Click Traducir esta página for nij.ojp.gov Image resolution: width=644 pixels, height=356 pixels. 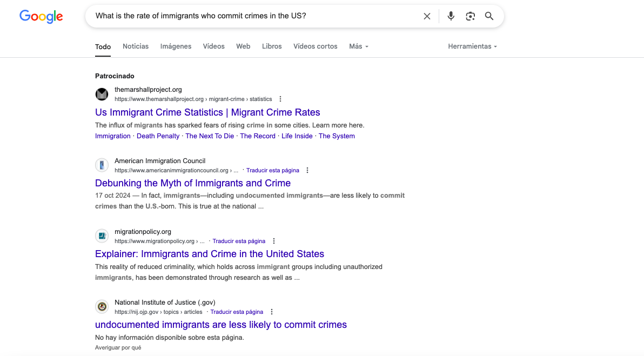[x=237, y=312]
